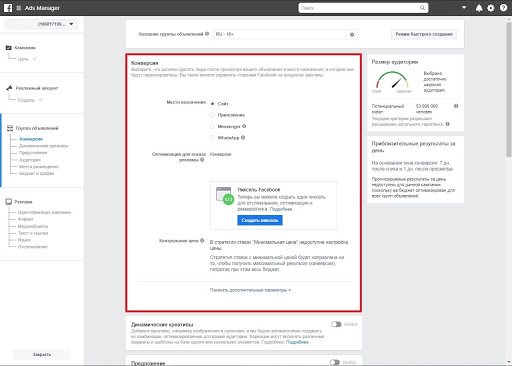Screen dimensions: 512x366
Task: Click the Facebook pixel illustration icon
Action: coord(225,196)
